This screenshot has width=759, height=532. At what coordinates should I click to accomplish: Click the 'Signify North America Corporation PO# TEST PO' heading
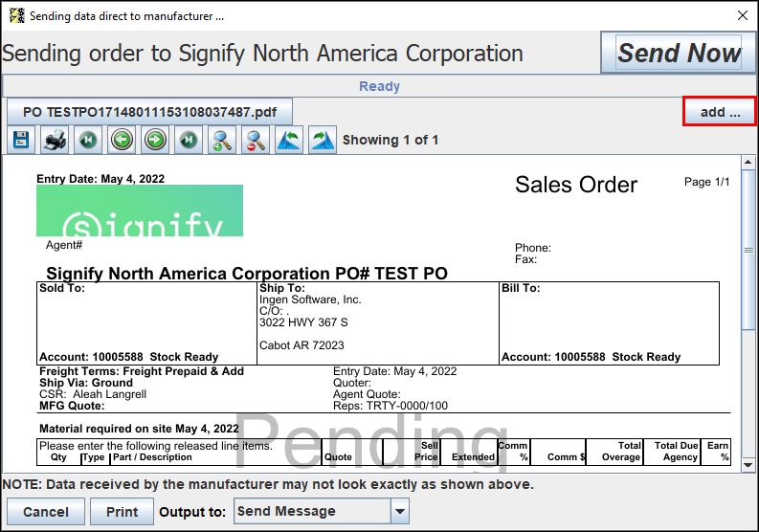(x=247, y=274)
